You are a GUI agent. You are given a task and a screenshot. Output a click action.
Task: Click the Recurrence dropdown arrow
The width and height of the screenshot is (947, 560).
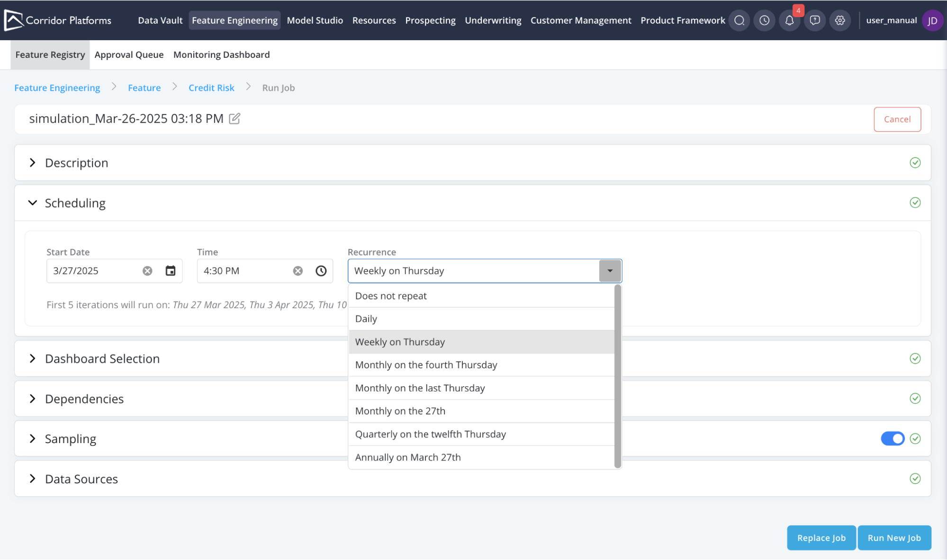pyautogui.click(x=610, y=271)
